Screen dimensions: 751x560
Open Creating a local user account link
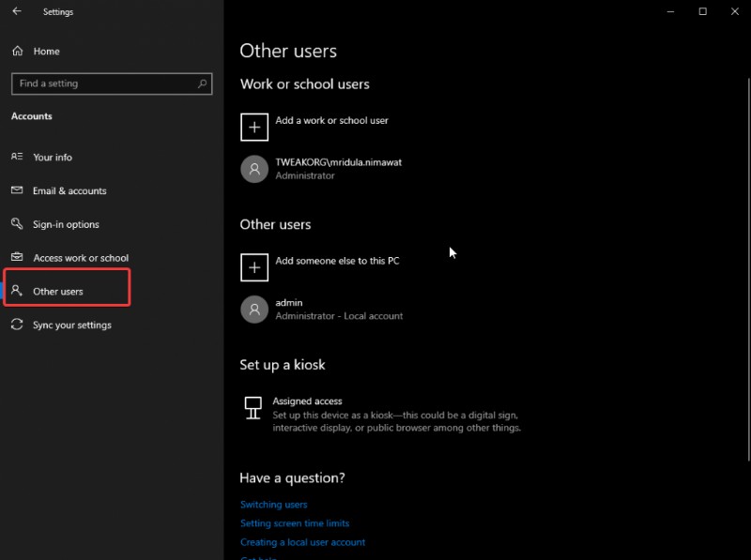(x=302, y=541)
